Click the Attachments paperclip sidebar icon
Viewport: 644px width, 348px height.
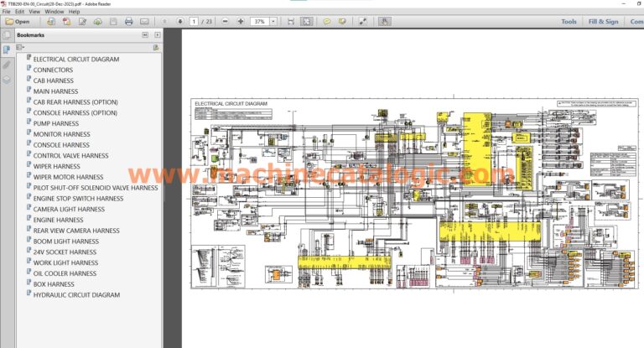pos(7,65)
